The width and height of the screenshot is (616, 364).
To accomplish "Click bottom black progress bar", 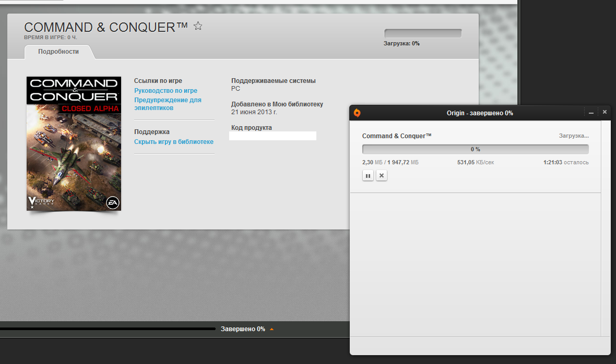I will click(108, 329).
